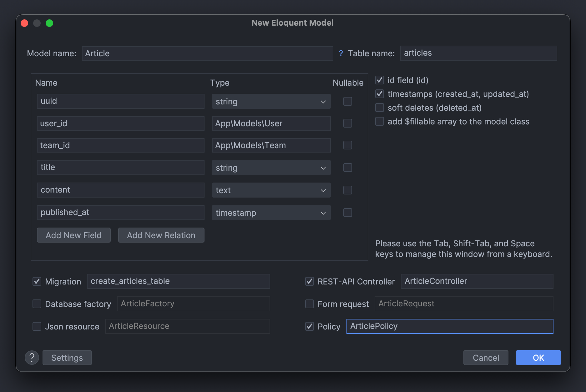Image resolution: width=586 pixels, height=392 pixels.
Task: Open the Settings dialog
Action: [67, 357]
